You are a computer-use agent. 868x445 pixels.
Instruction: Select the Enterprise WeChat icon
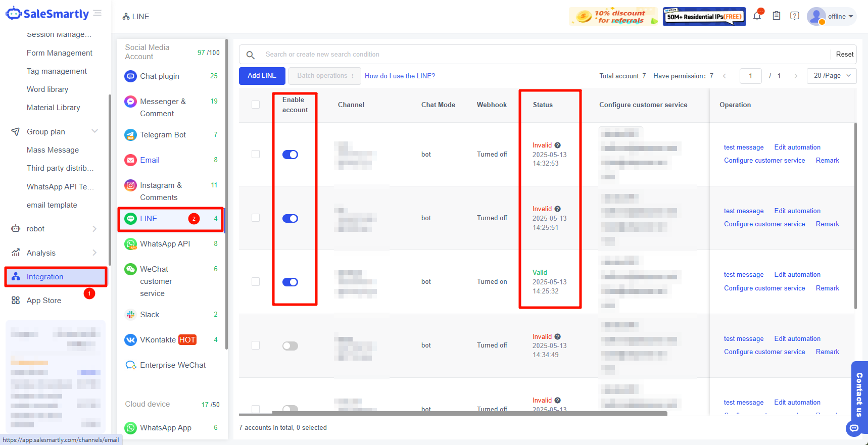130,365
